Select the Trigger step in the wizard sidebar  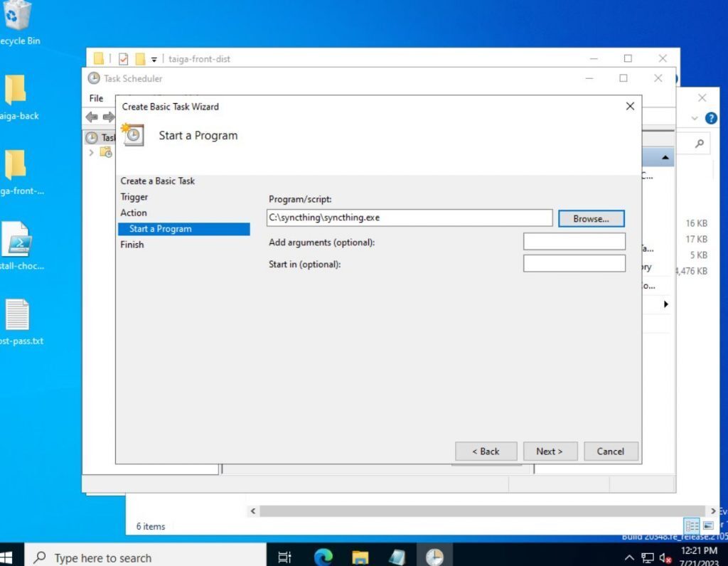pos(134,196)
